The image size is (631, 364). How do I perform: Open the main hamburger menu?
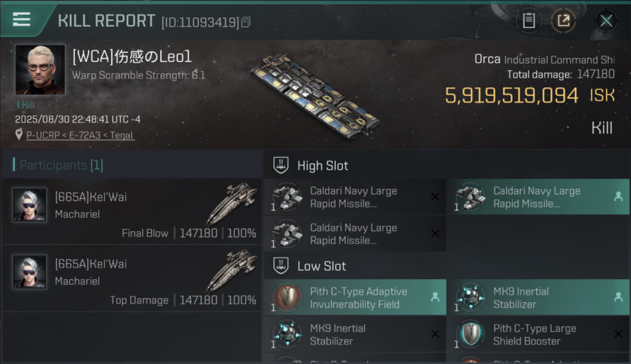pos(21,19)
